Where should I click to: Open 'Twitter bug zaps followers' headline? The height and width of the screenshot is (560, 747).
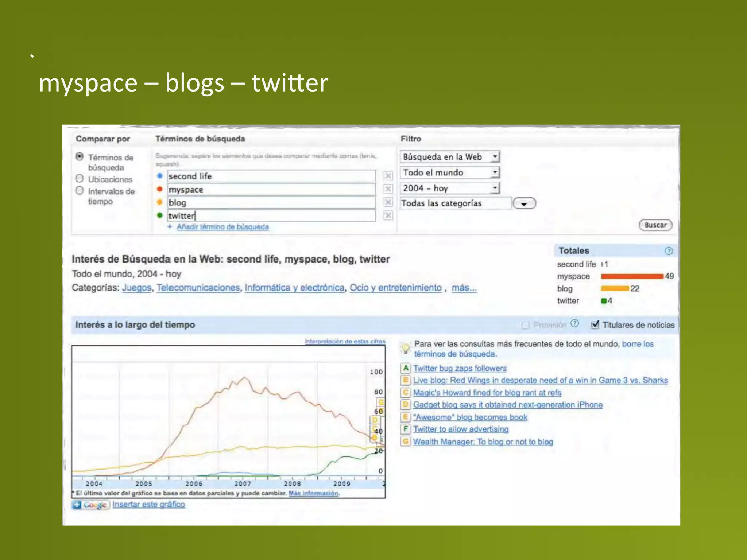coord(460,368)
